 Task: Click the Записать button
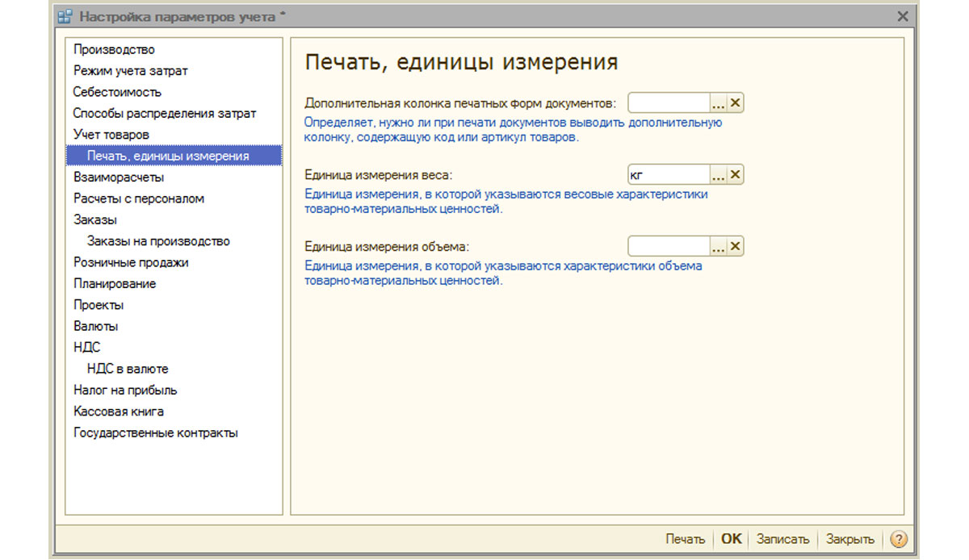(x=782, y=539)
